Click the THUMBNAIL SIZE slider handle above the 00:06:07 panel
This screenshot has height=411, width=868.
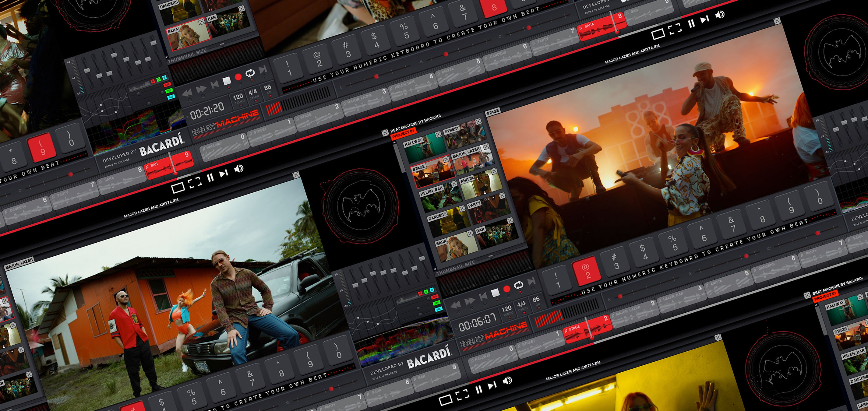point(491,256)
